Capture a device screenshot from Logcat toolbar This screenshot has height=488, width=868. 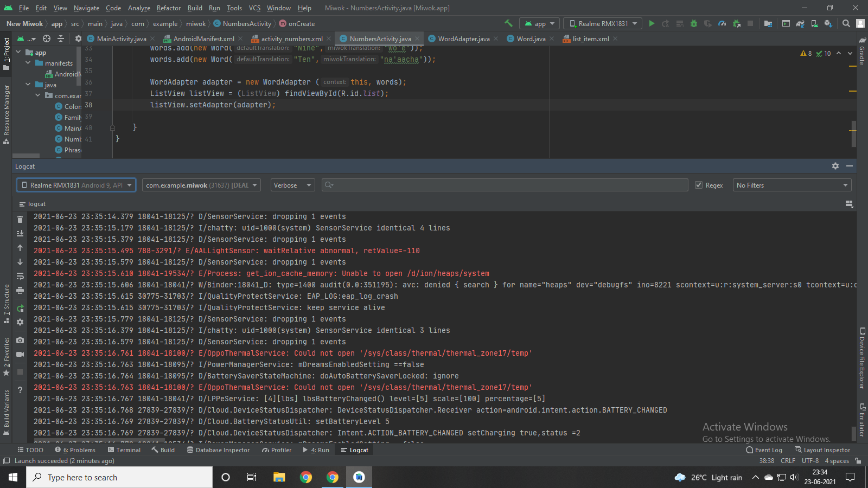20,340
